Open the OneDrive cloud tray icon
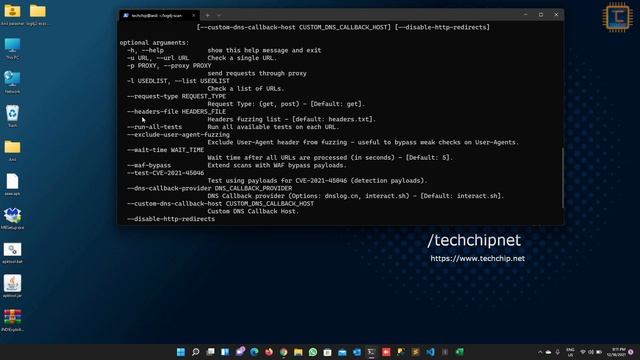 click(x=549, y=352)
